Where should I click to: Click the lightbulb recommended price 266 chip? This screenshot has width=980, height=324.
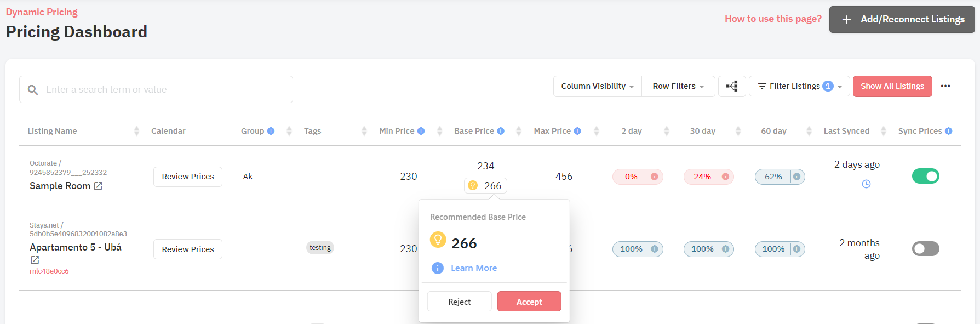(x=485, y=186)
